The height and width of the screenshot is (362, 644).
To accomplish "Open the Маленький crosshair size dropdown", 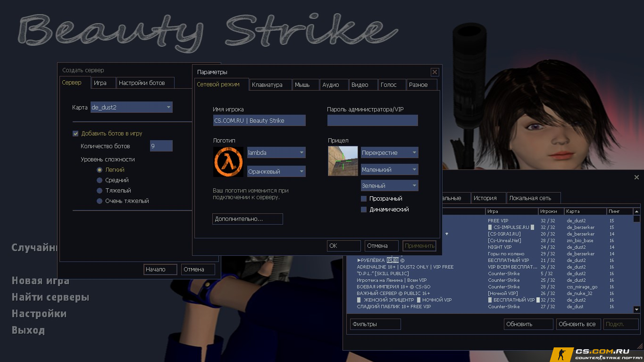I will point(390,169).
